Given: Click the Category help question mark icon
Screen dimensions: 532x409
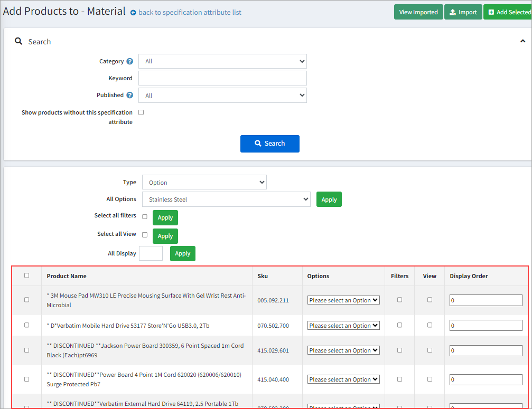Looking at the screenshot, I should pyautogui.click(x=130, y=62).
